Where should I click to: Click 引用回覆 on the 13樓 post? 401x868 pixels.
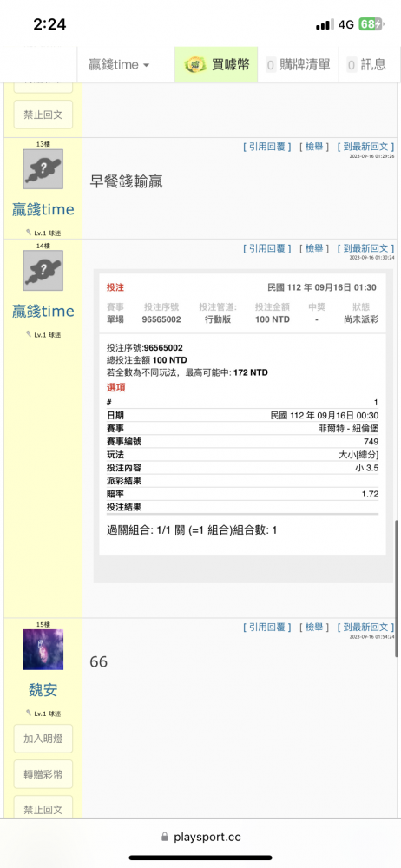(267, 147)
